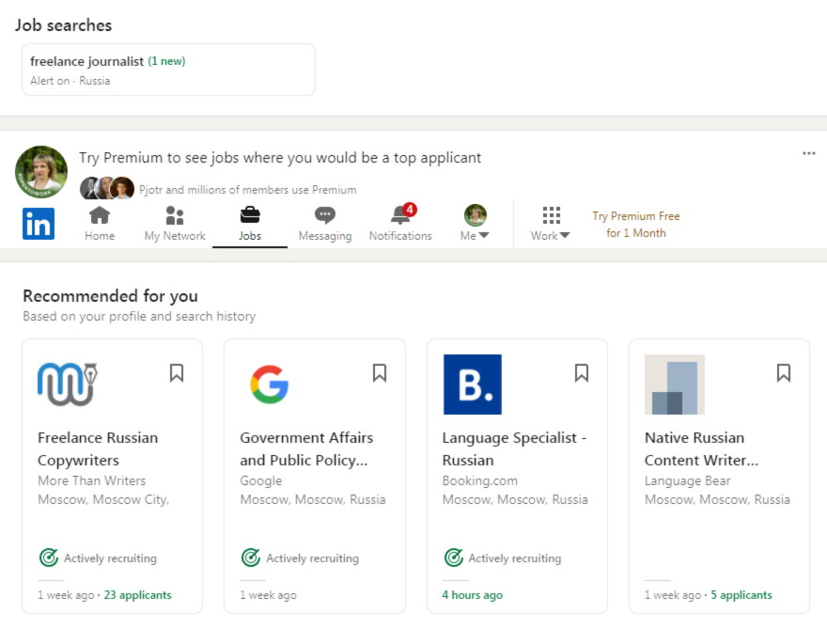Go to Home in navigation bar
827x644 pixels.
pyautogui.click(x=100, y=224)
